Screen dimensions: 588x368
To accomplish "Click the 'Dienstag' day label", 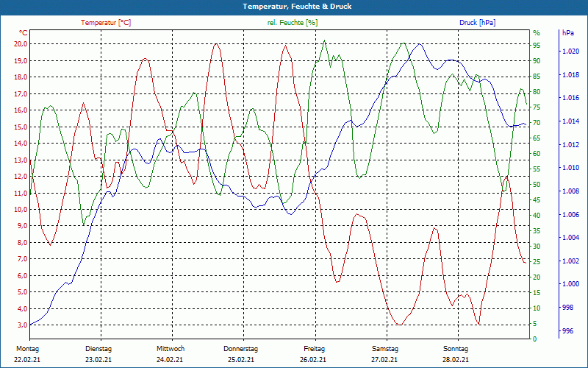I will pos(98,349).
